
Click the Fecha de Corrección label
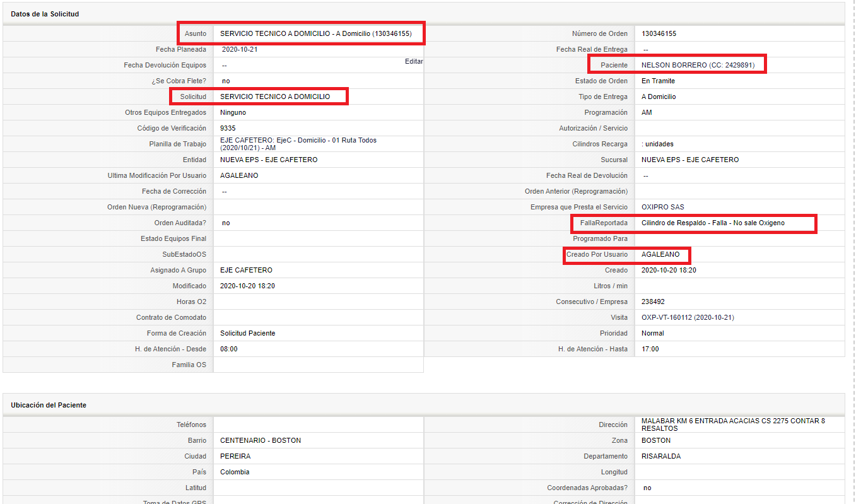pyautogui.click(x=174, y=191)
